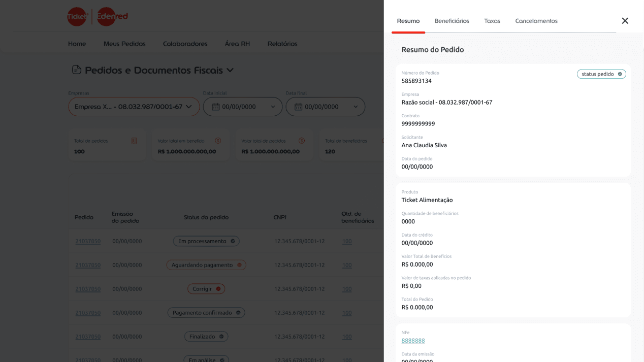Open order 21037050 in the Corrigir row
Screen dimensions: 644x362
click(x=88, y=289)
